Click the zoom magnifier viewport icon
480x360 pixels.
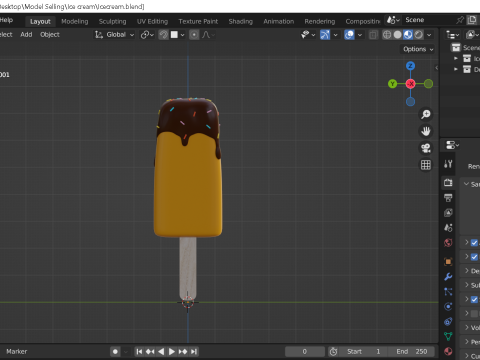426,114
